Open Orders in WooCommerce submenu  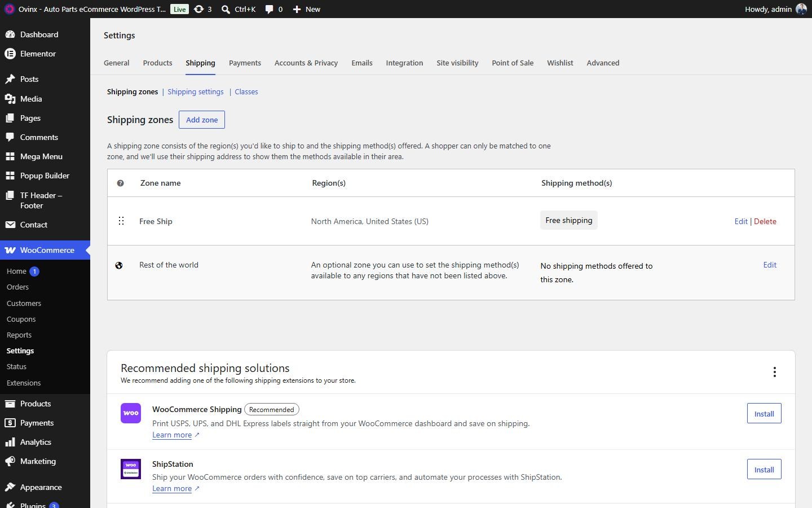[x=17, y=287]
